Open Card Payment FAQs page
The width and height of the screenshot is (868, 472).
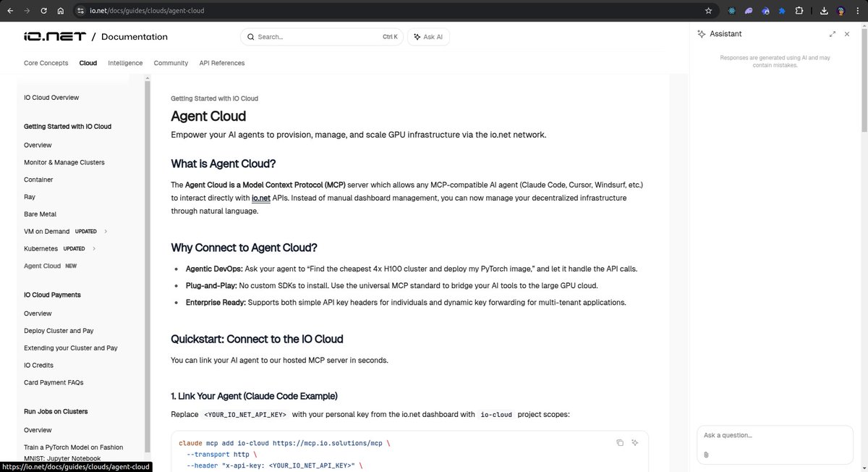tap(54, 382)
